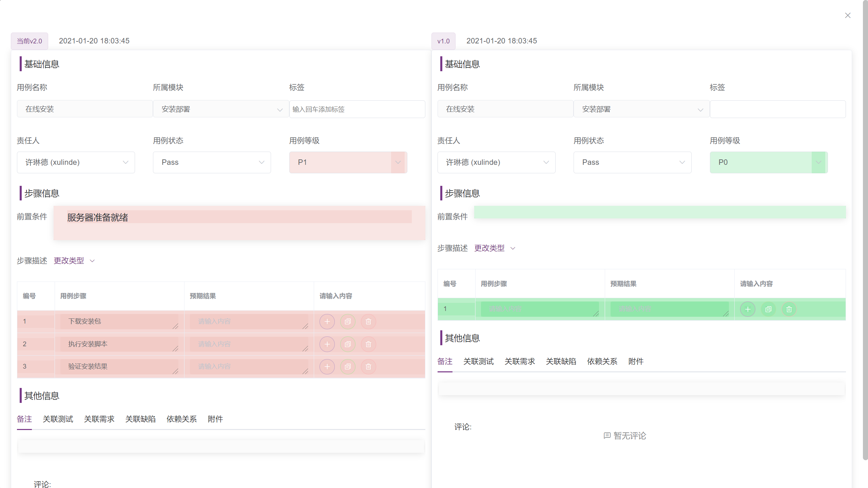Viewport: 868px width, 488px height.
Task: Open the P1 case level dropdown
Action: (x=348, y=162)
